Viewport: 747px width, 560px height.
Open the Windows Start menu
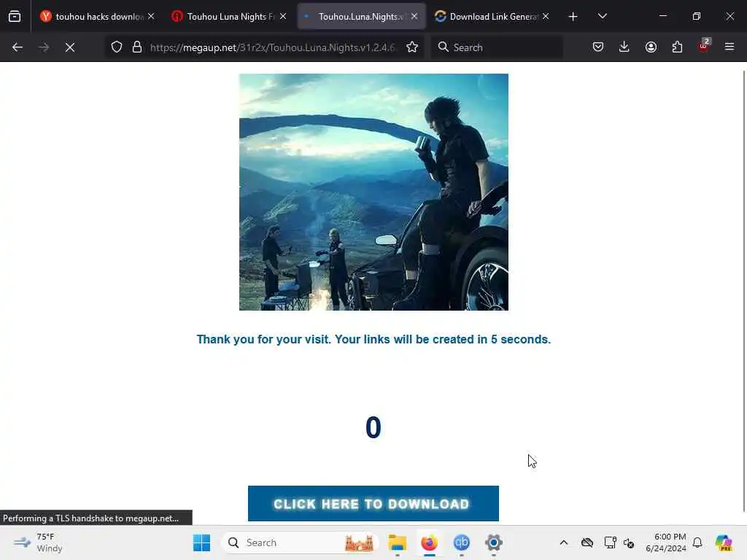click(x=201, y=542)
